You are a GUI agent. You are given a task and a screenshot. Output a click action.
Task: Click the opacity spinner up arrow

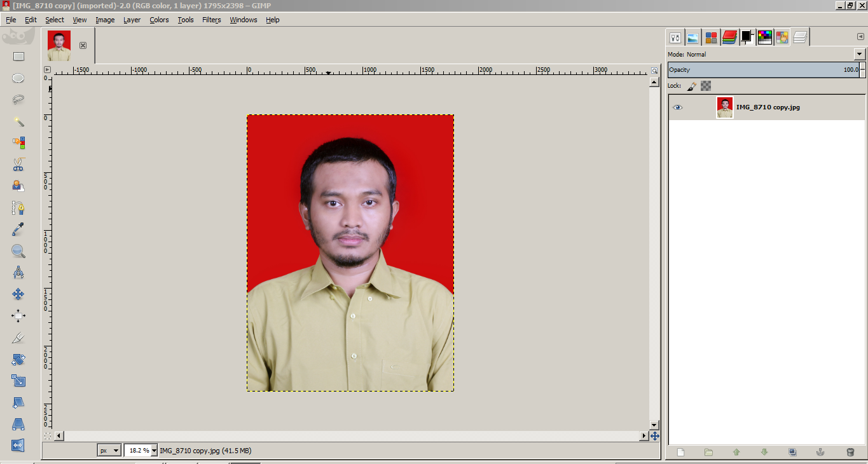click(x=863, y=66)
